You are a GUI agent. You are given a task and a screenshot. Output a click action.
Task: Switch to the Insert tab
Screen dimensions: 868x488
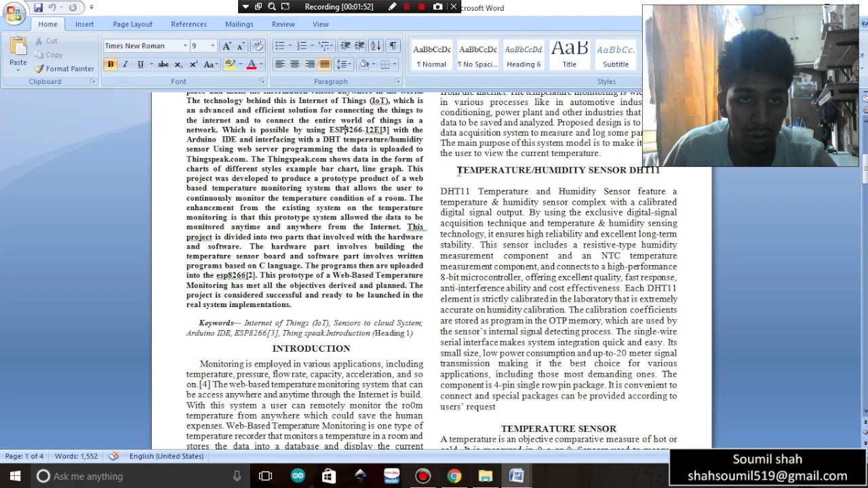[85, 24]
